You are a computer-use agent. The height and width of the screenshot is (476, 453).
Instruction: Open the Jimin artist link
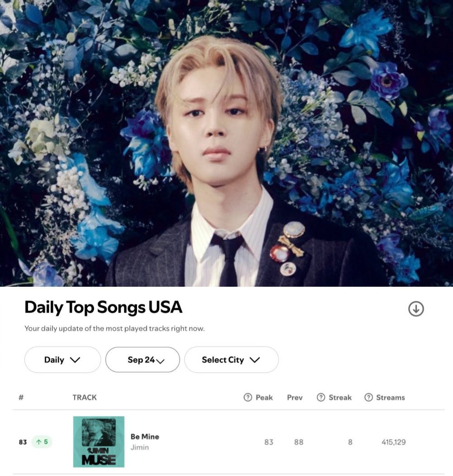[140, 448]
